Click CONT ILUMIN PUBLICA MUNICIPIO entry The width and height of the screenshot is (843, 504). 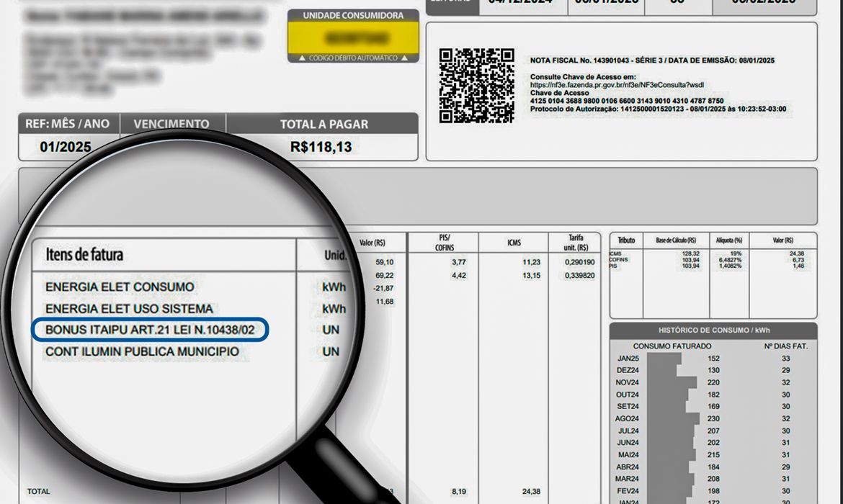coord(142,352)
